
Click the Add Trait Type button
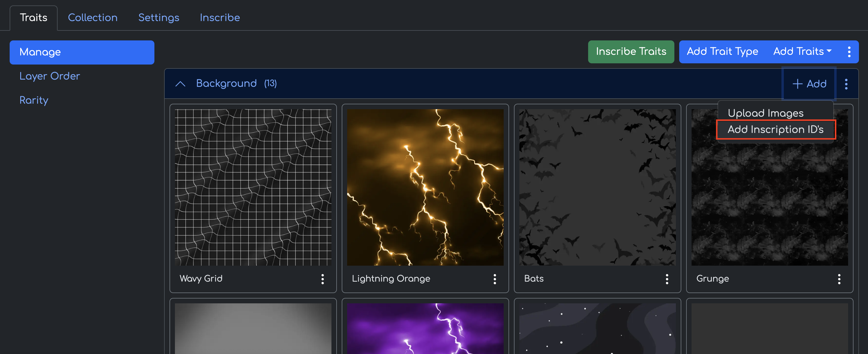722,52
